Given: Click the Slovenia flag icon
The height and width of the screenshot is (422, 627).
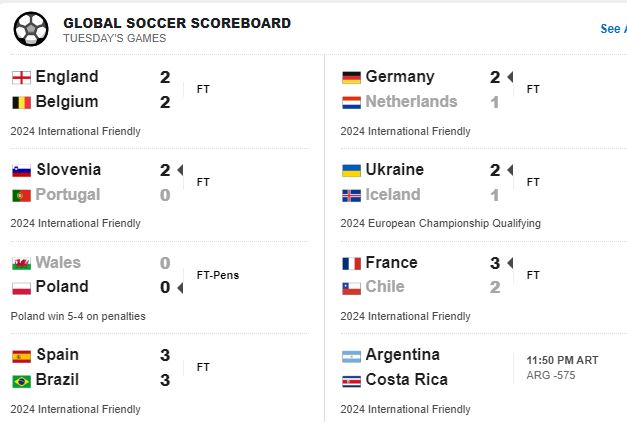Looking at the screenshot, I should point(21,170).
